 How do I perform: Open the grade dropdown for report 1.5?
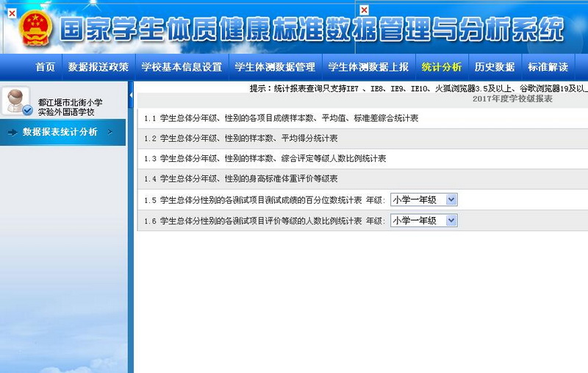[424, 199]
